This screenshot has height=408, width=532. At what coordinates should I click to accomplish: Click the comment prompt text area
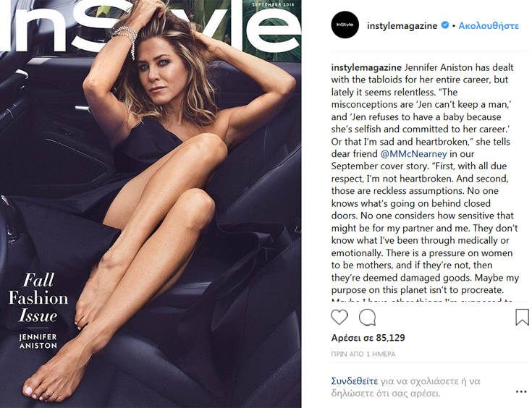(x=406, y=387)
